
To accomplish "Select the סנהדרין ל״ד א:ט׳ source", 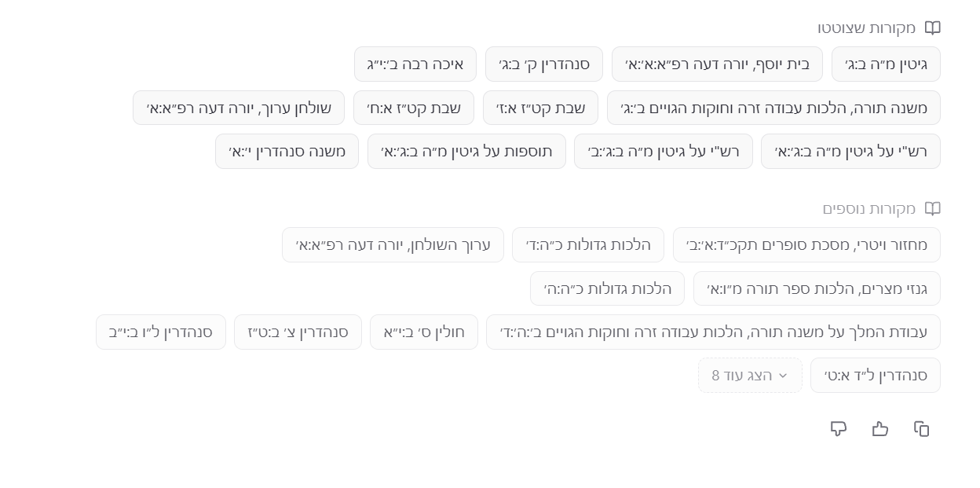I will pos(876,376).
